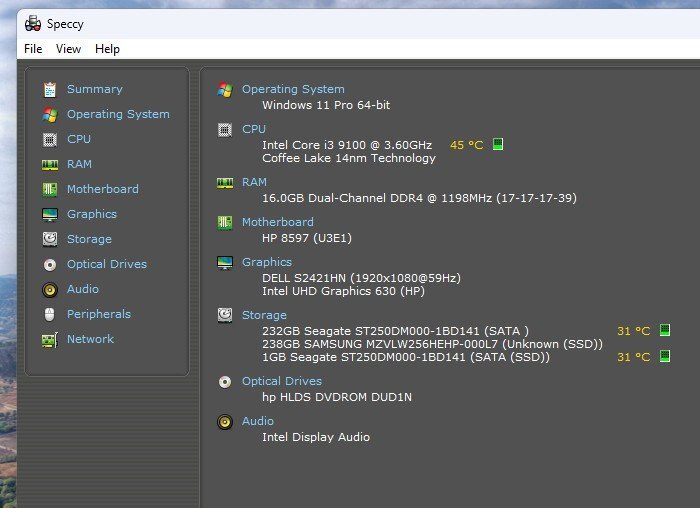The width and height of the screenshot is (700, 508).
Task: Click Operating System heading in main panel
Action: [x=293, y=89]
